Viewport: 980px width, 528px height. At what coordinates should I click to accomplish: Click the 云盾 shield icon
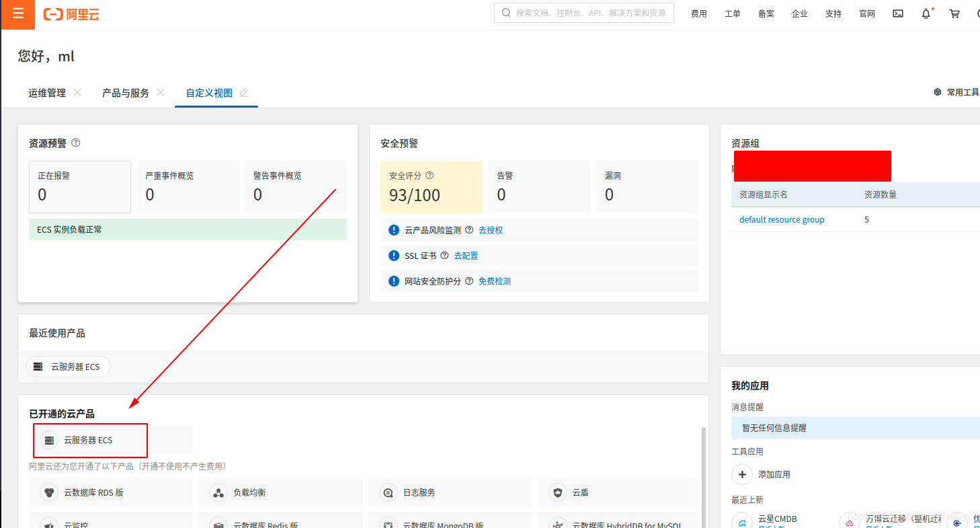coord(558,492)
